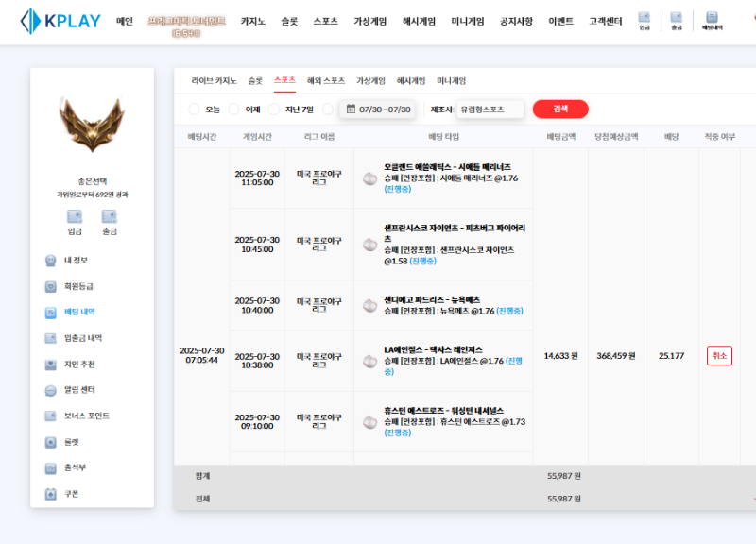Open deposit via the header 입금 icon
The image size is (756, 544).
click(644, 21)
